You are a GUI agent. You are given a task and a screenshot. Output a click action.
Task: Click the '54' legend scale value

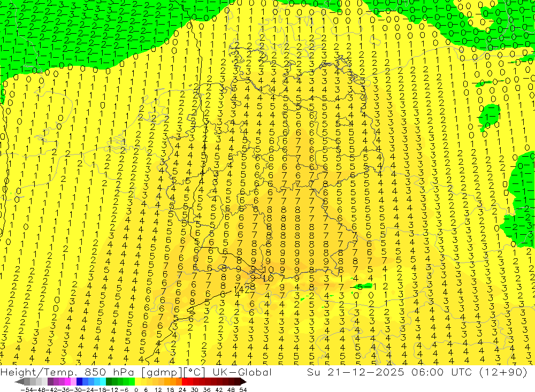click(x=243, y=390)
